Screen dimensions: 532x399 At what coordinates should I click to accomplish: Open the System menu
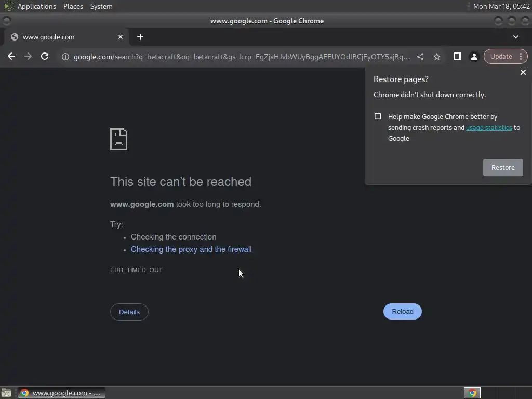click(101, 6)
